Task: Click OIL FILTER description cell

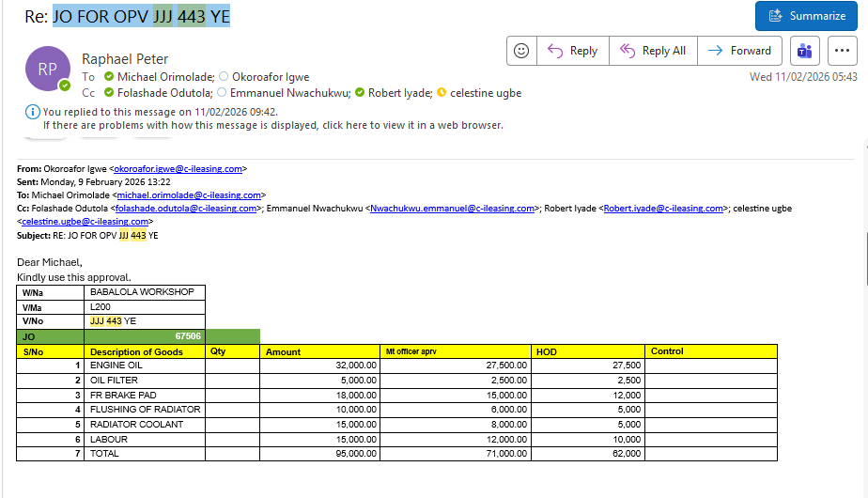Action: [145, 381]
